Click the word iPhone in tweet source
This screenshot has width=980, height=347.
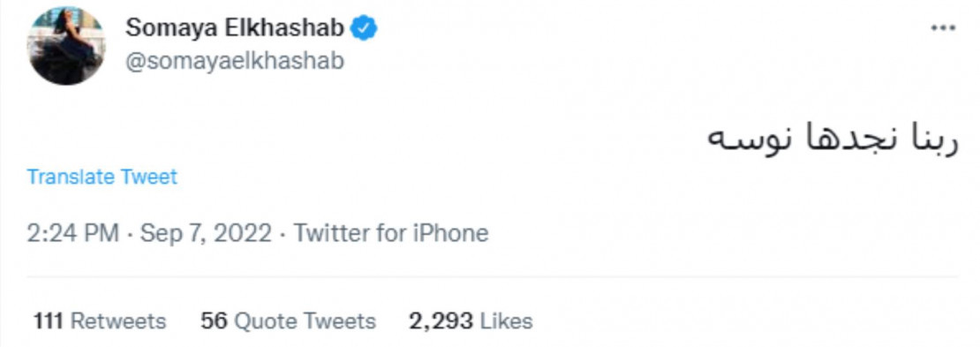click(x=450, y=233)
